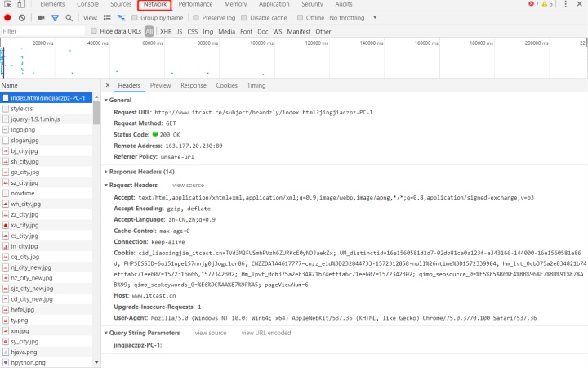Switch to Application tab
Image resolution: width=588 pixels, height=368 pixels.
pyautogui.click(x=274, y=4)
